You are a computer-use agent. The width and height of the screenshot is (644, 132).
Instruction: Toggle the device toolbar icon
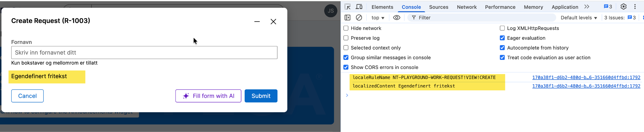[359, 7]
